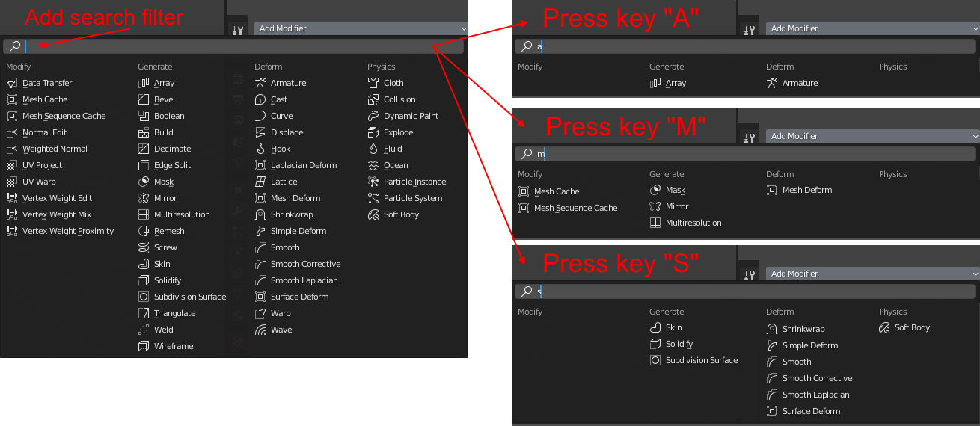Screen dimensions: 980x426
Task: Click the search field containing 'm'
Action: pos(745,154)
